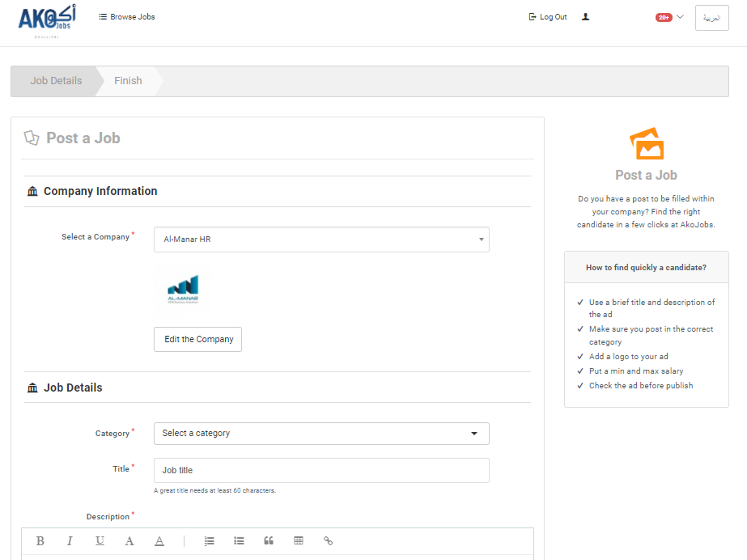Open the text color picker
Screen dimensions: 747x560
click(x=159, y=541)
